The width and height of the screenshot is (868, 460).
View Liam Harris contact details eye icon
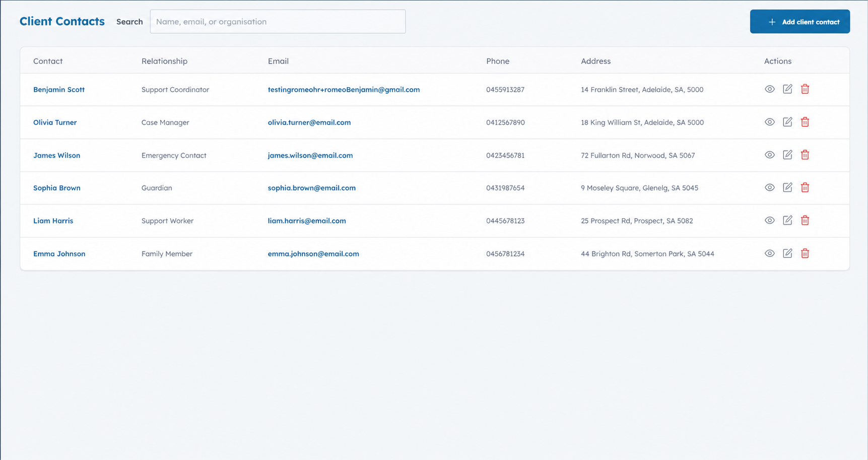tap(769, 220)
